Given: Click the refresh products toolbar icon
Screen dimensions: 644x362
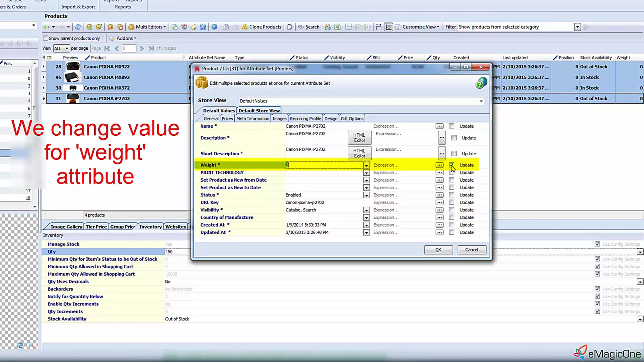Looking at the screenshot, I should [78, 27].
